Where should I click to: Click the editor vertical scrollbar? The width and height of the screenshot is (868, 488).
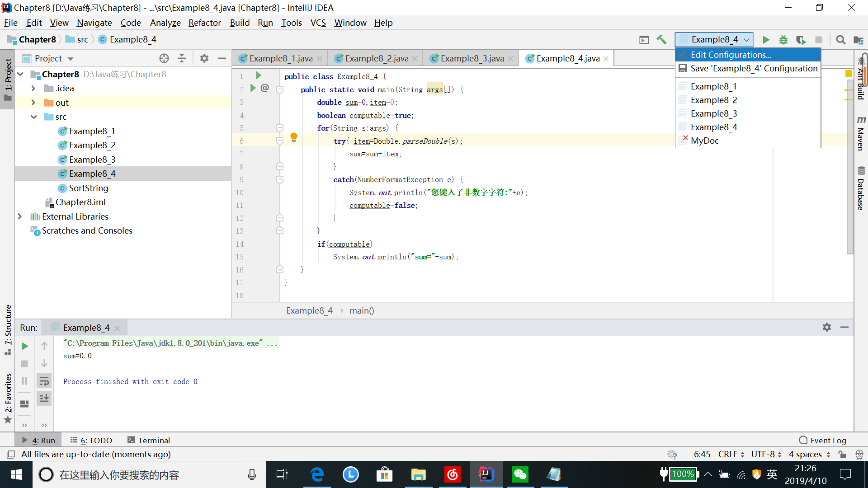[850, 181]
